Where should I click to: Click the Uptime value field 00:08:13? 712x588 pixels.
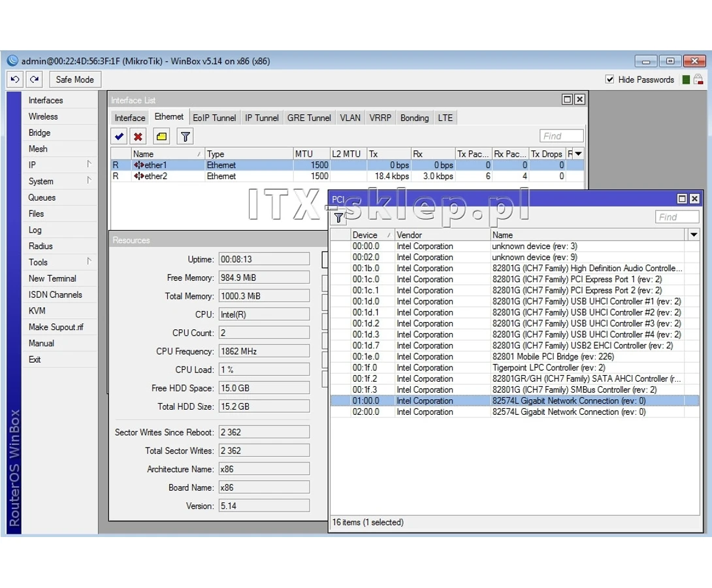click(x=264, y=259)
